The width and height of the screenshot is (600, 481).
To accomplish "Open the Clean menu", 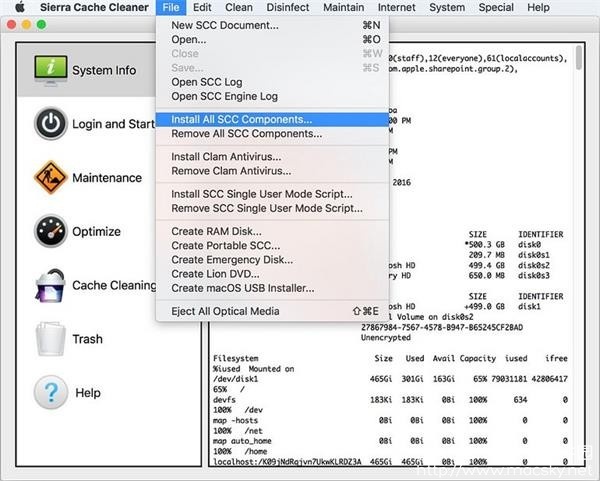I will coord(239,7).
